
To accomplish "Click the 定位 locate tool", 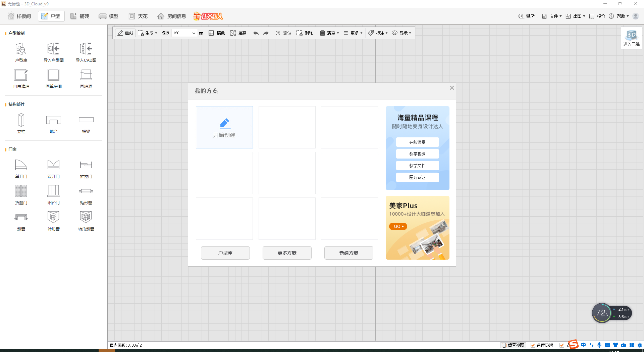I will pyautogui.click(x=283, y=33).
